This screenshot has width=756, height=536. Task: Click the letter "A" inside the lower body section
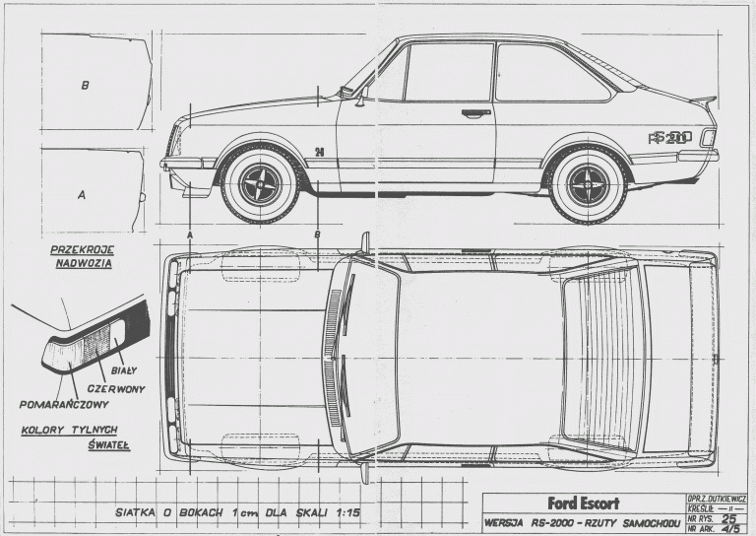(82, 195)
